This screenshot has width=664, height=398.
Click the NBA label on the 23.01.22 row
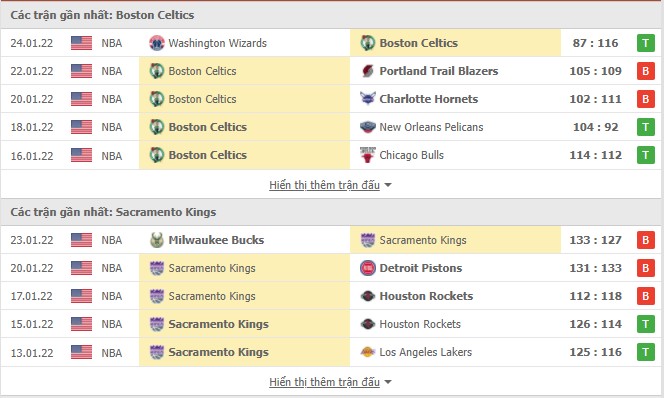pos(112,240)
